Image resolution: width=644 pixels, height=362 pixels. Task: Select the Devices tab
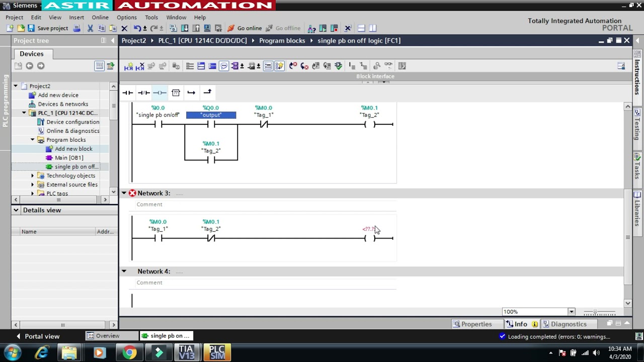[x=32, y=54]
